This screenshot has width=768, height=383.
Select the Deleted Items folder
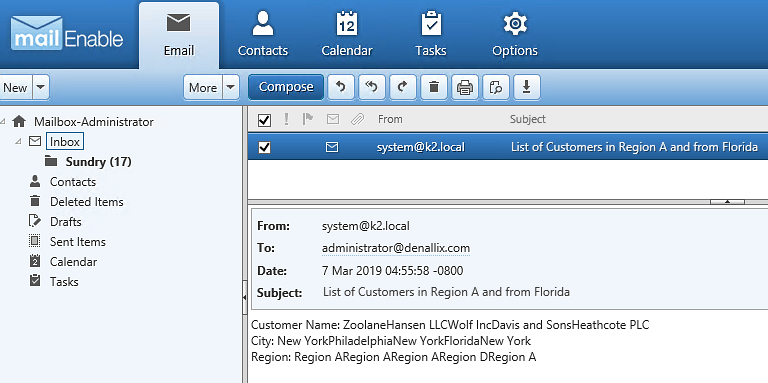87,201
